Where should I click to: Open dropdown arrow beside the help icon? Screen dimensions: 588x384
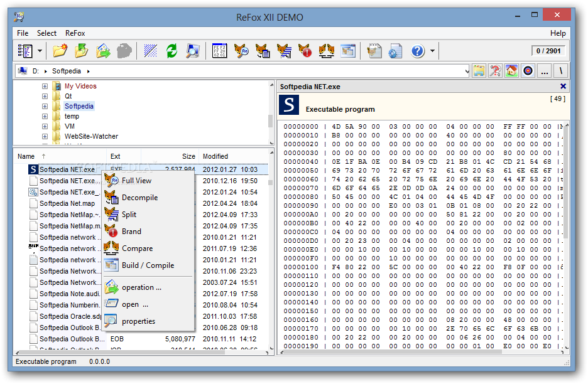tap(432, 51)
